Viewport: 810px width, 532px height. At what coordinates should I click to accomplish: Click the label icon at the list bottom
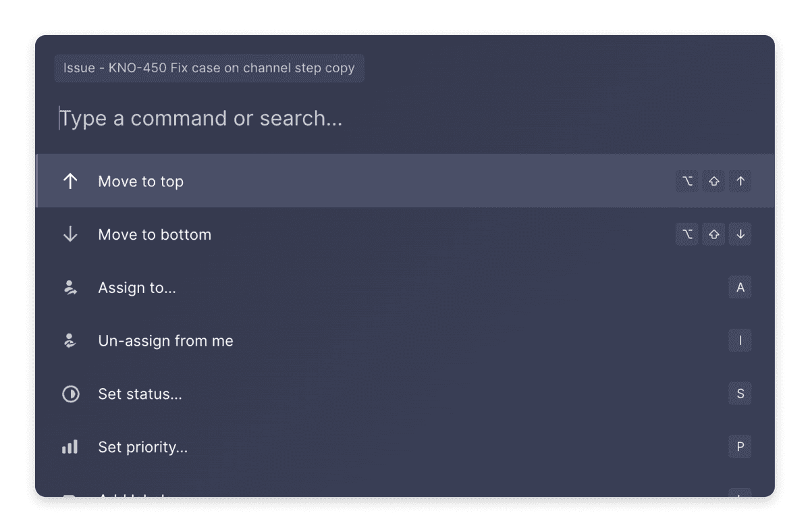click(70, 496)
